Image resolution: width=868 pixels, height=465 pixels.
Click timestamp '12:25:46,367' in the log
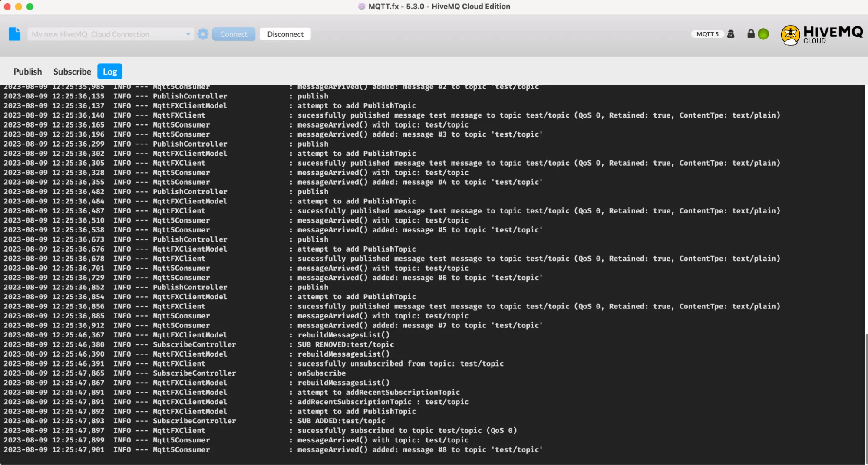(x=78, y=335)
